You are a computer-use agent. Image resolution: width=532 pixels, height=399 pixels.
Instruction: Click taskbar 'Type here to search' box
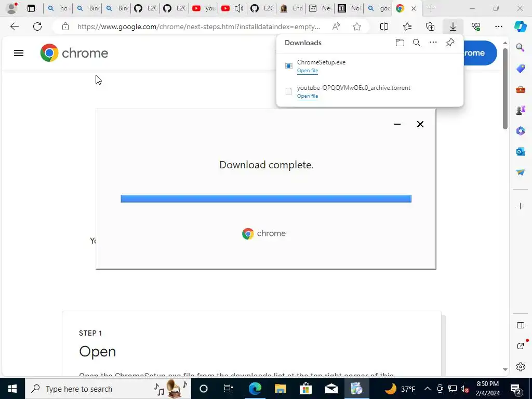click(108, 389)
